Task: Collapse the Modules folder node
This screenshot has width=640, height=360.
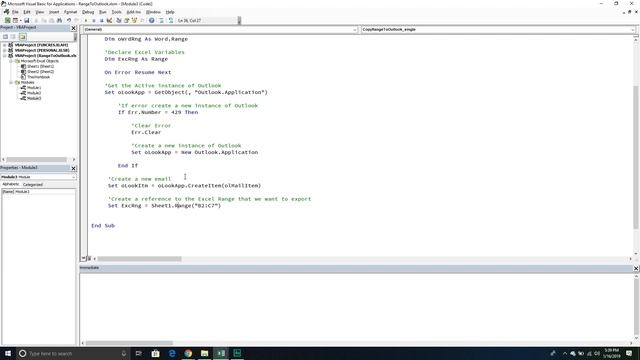Action: (x=11, y=82)
